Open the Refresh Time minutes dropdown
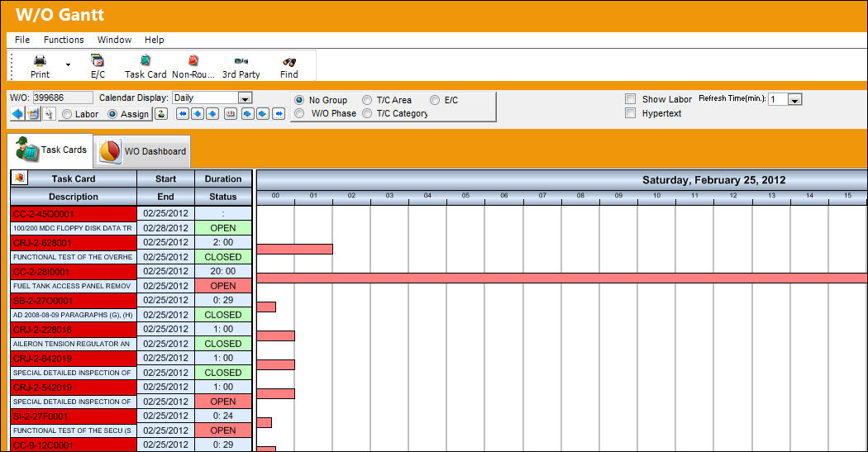 795,100
